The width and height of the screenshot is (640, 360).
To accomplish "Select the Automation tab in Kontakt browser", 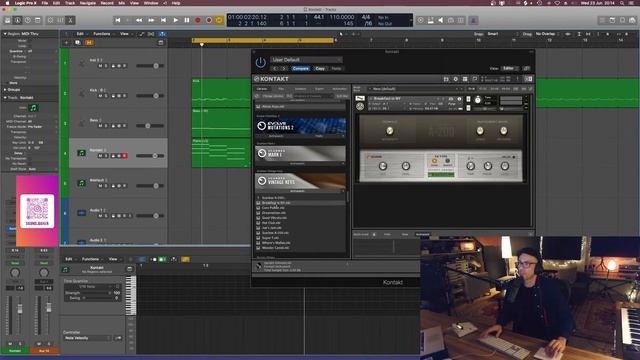I will click(x=339, y=89).
